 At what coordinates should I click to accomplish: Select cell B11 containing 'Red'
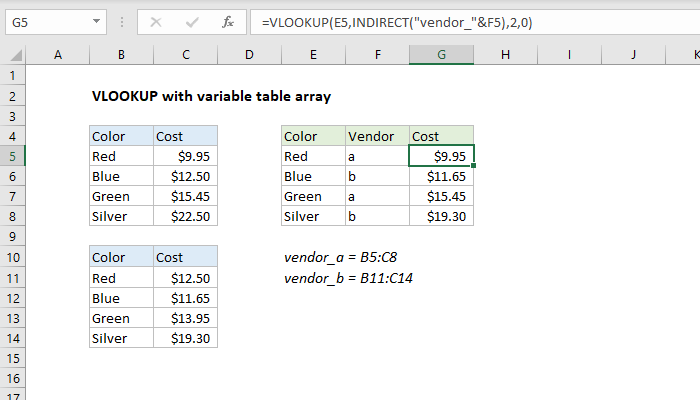[121, 278]
